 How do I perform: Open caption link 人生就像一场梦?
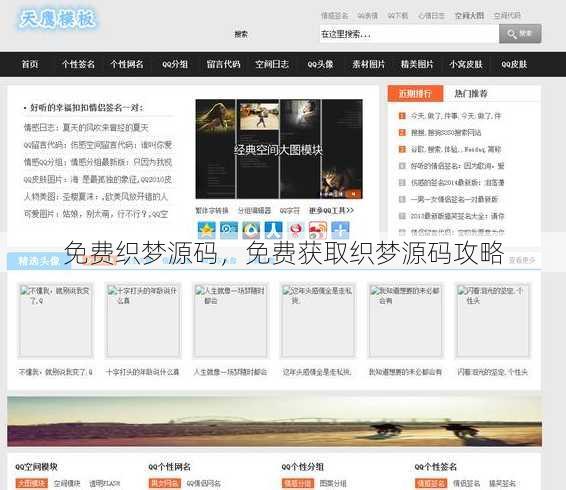point(230,372)
